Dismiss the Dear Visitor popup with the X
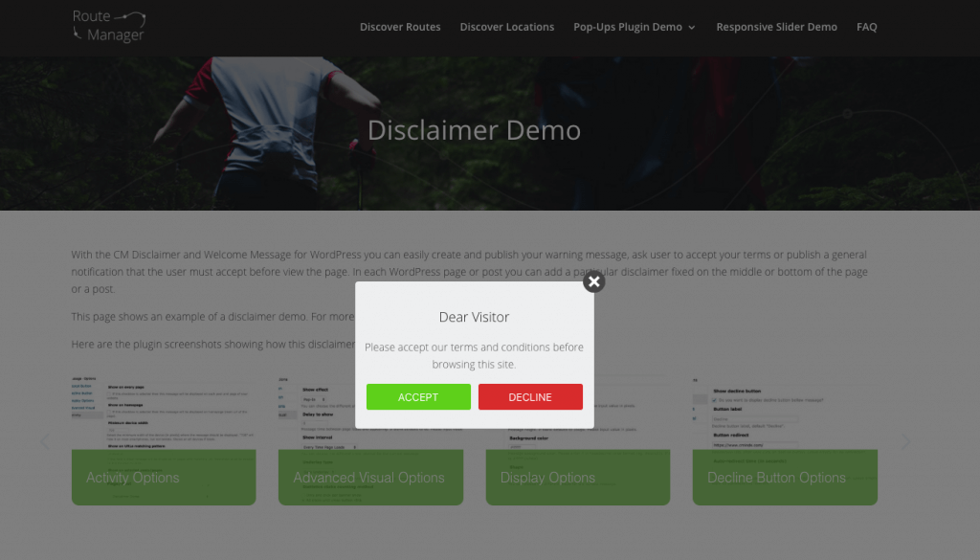 593,281
